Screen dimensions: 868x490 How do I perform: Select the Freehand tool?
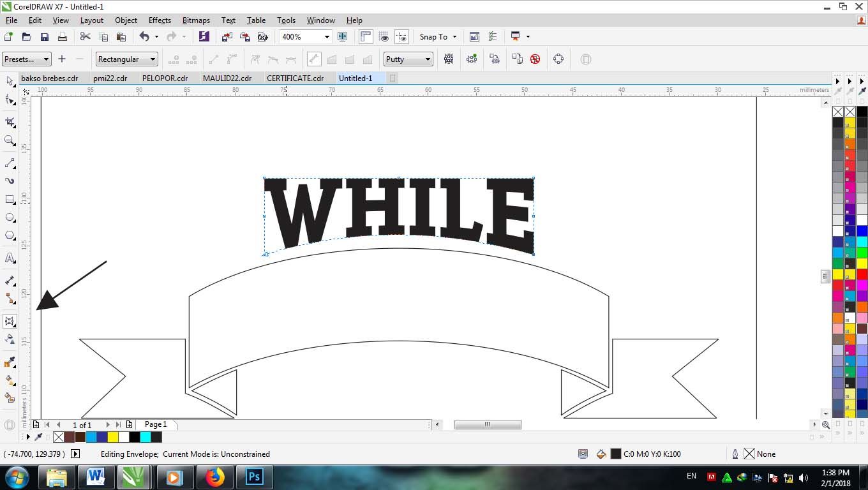pos(10,163)
